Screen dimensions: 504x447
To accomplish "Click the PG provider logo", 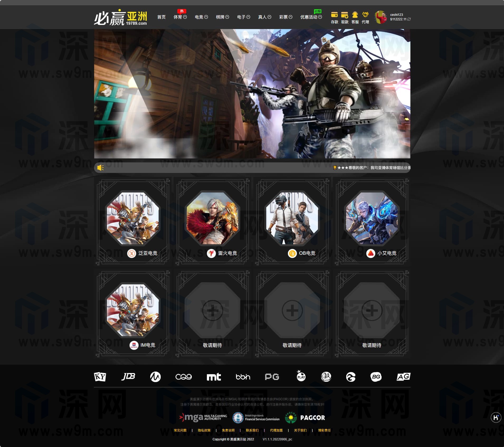I will [272, 377].
